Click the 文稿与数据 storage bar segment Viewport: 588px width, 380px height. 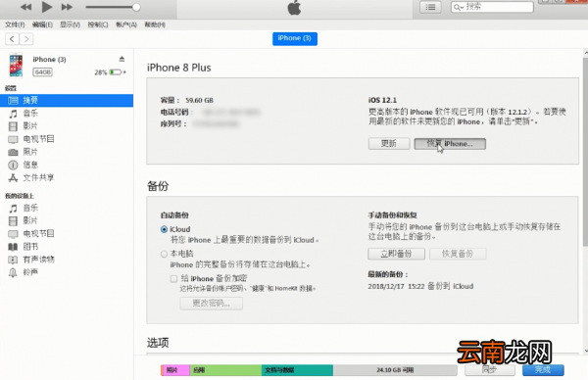click(297, 370)
